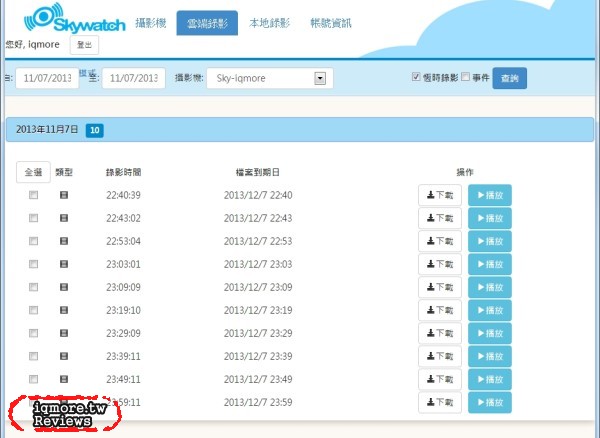Download the 23:59:11 recording
This screenshot has height=438, width=600.
pos(440,402)
